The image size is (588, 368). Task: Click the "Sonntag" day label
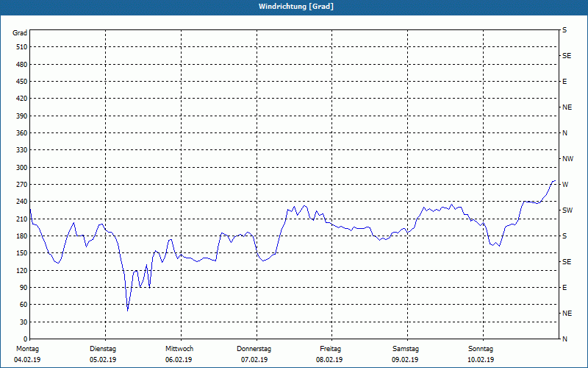481,349
